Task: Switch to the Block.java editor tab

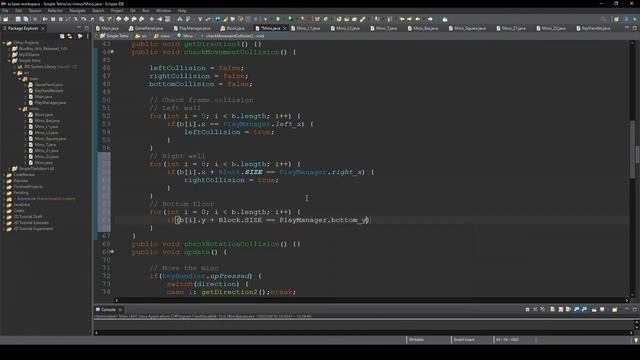Action: (233, 28)
